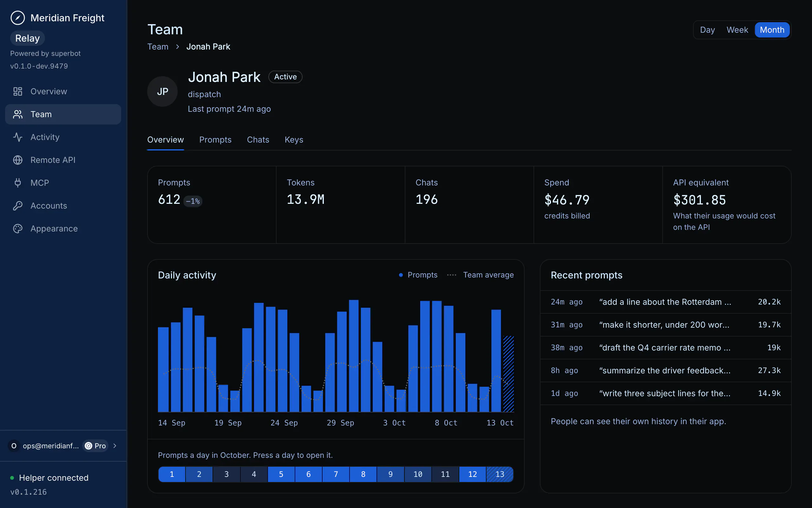Click the JP avatar circle

tap(162, 91)
